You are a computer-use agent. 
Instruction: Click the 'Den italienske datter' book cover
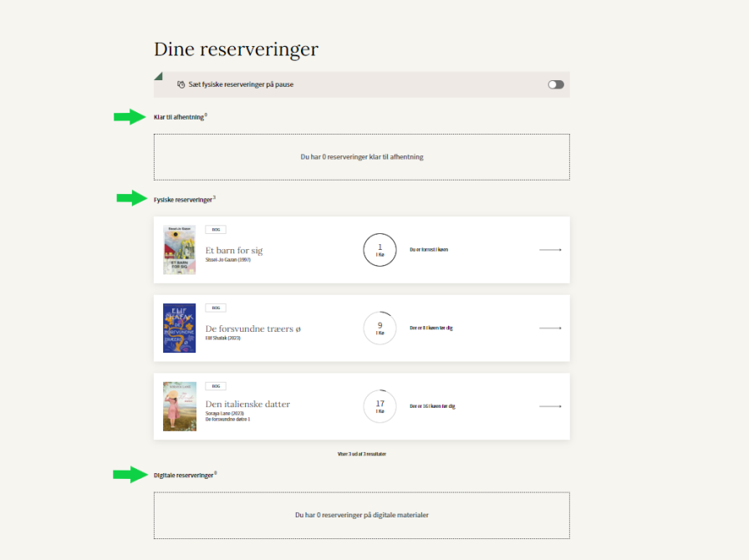[x=179, y=407]
